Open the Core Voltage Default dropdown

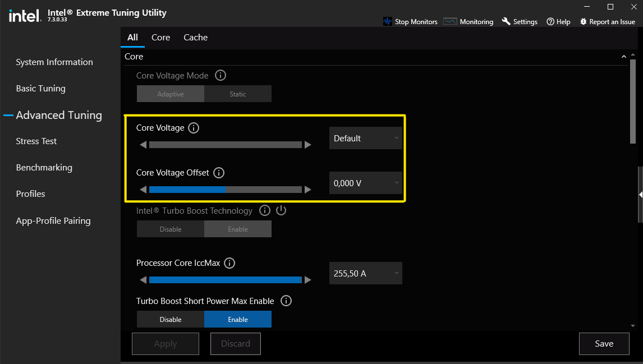[366, 138]
